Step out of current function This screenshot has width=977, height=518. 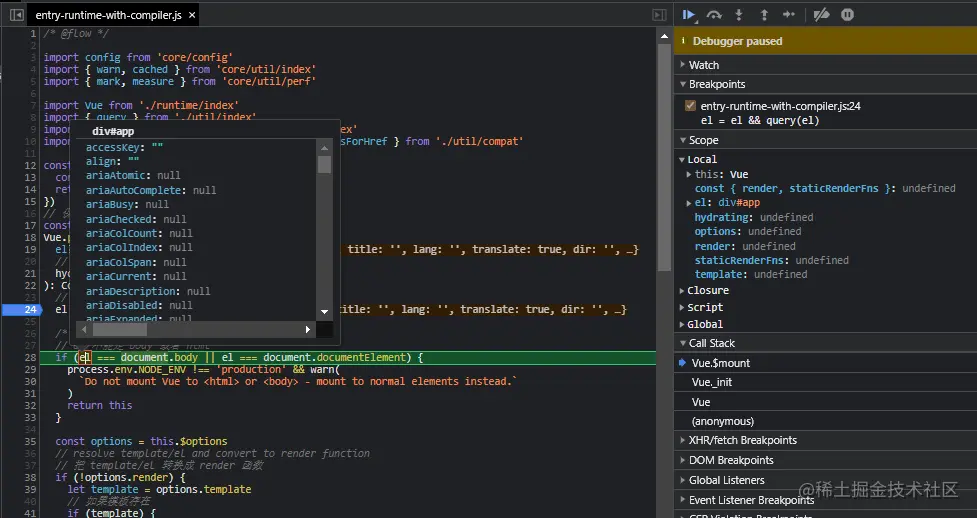coord(764,15)
